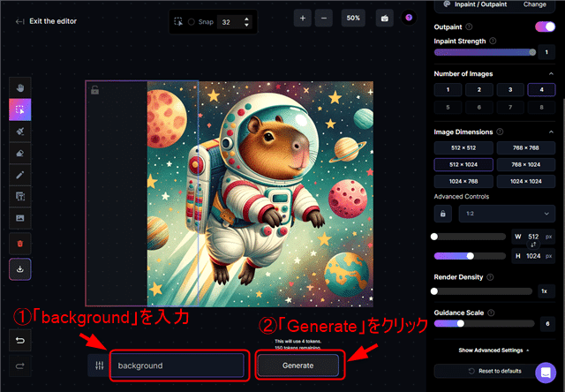Click the selection frame icon beside Snap
This screenshot has height=392, width=565.
[x=178, y=21]
